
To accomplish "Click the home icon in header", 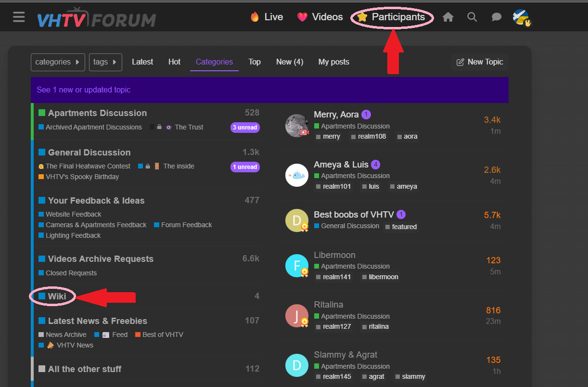I will [x=448, y=17].
